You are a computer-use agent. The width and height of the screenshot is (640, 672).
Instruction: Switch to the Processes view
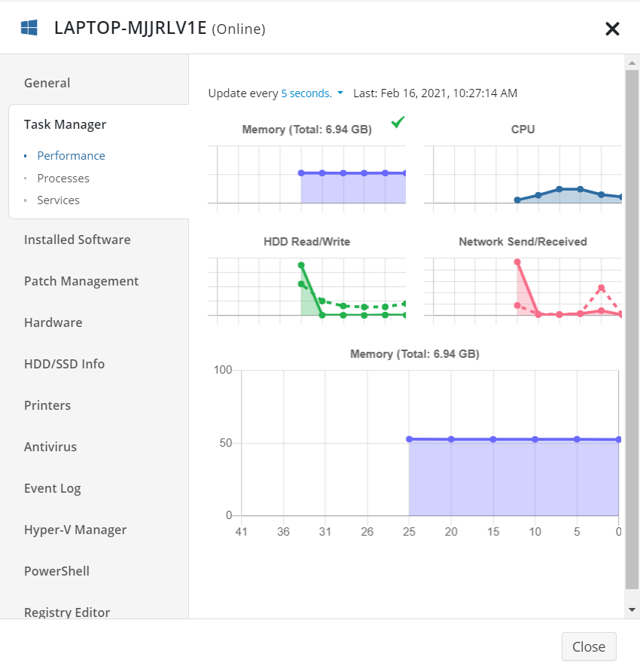point(63,178)
